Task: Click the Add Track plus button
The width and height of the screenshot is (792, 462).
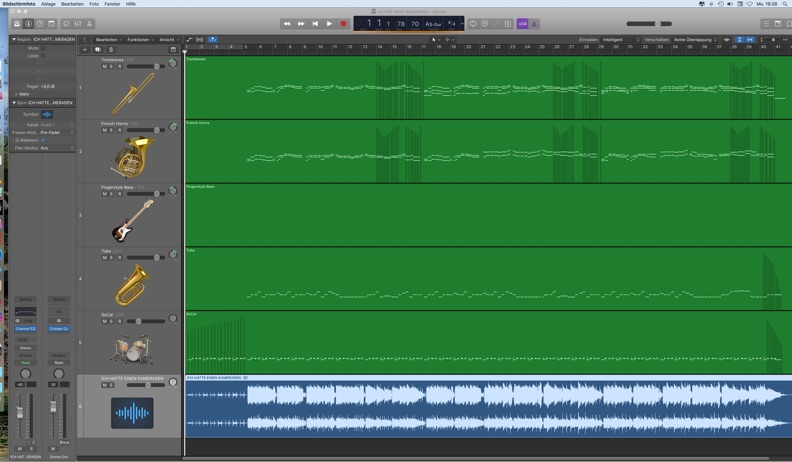Action: tap(85, 49)
